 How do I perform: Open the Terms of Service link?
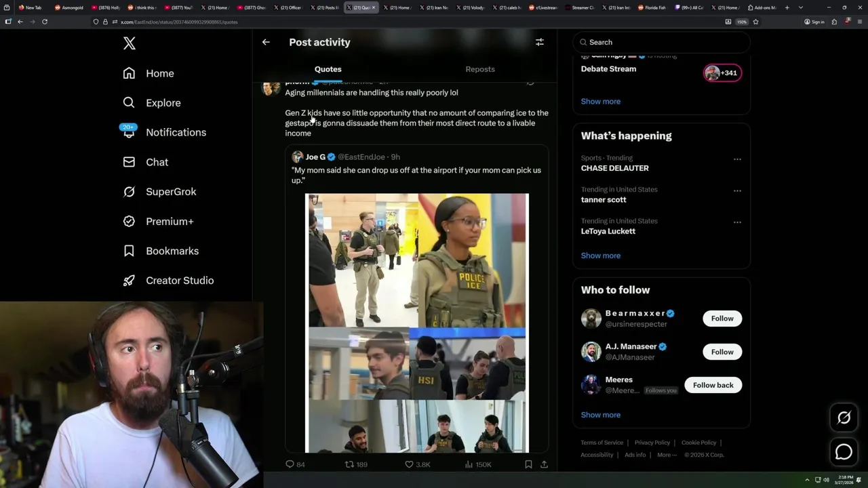point(601,443)
